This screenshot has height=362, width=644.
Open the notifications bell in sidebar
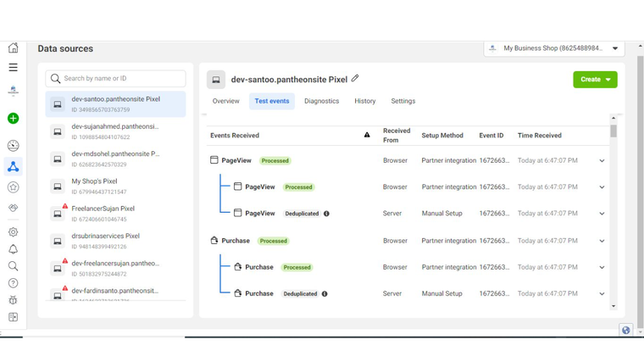click(13, 249)
